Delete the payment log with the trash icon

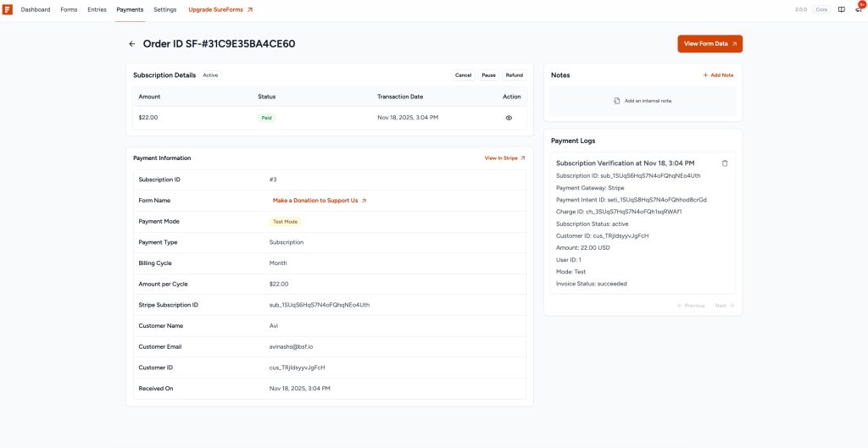point(725,163)
